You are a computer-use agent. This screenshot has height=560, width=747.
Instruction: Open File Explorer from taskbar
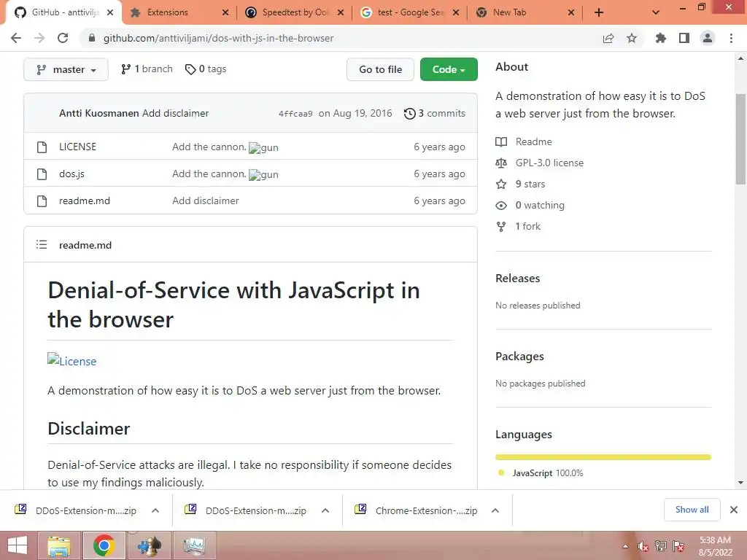(x=59, y=545)
